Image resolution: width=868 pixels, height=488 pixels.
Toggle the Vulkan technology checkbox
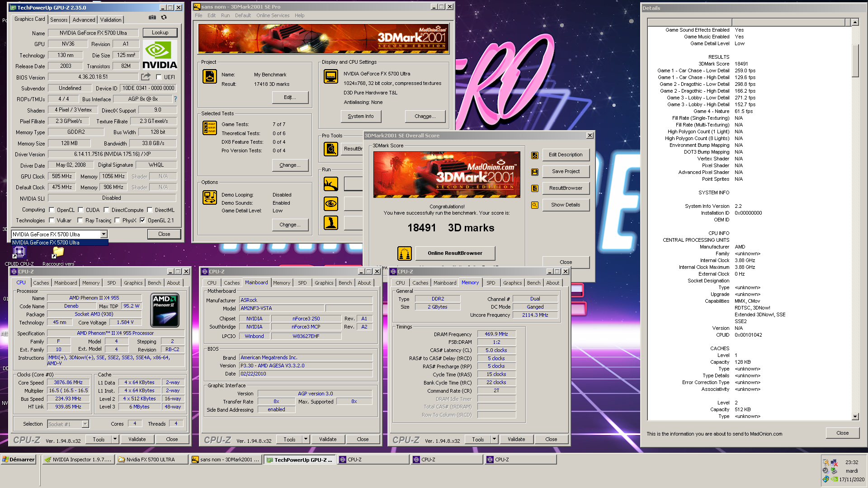pos(52,221)
